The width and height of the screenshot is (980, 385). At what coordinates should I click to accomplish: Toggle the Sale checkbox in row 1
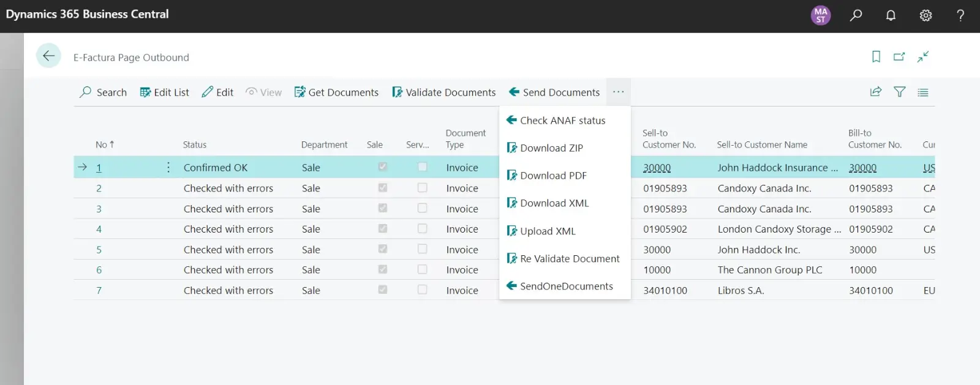click(x=383, y=166)
